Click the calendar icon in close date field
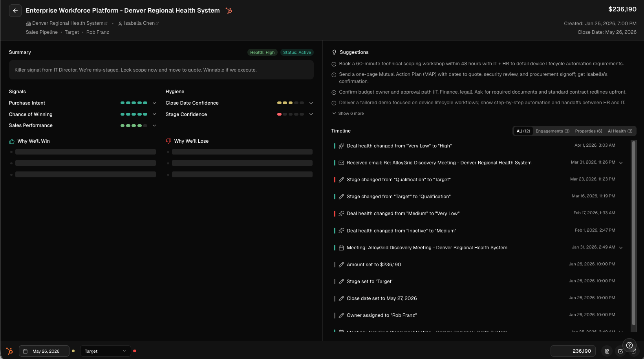This screenshot has height=359, width=644. click(26, 351)
